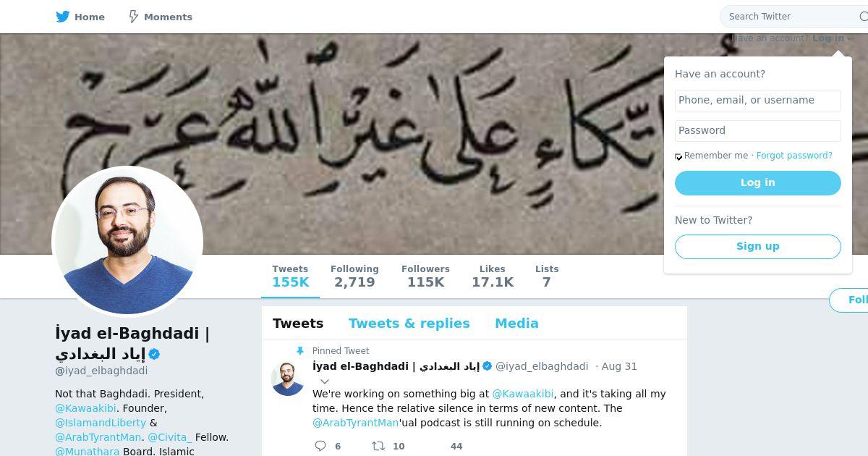Image resolution: width=868 pixels, height=456 pixels.
Task: Collapse the Log in dropdown at the top
Action: (832, 38)
